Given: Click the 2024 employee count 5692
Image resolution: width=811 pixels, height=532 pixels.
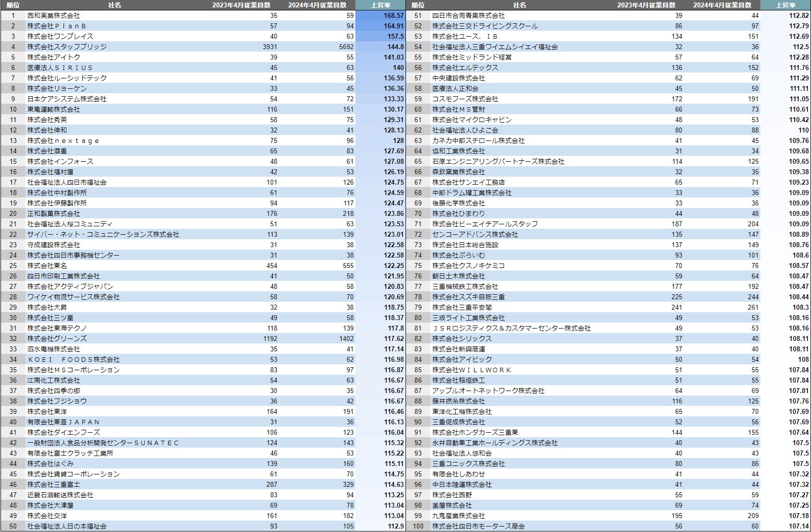Looking at the screenshot, I should click(x=346, y=47).
